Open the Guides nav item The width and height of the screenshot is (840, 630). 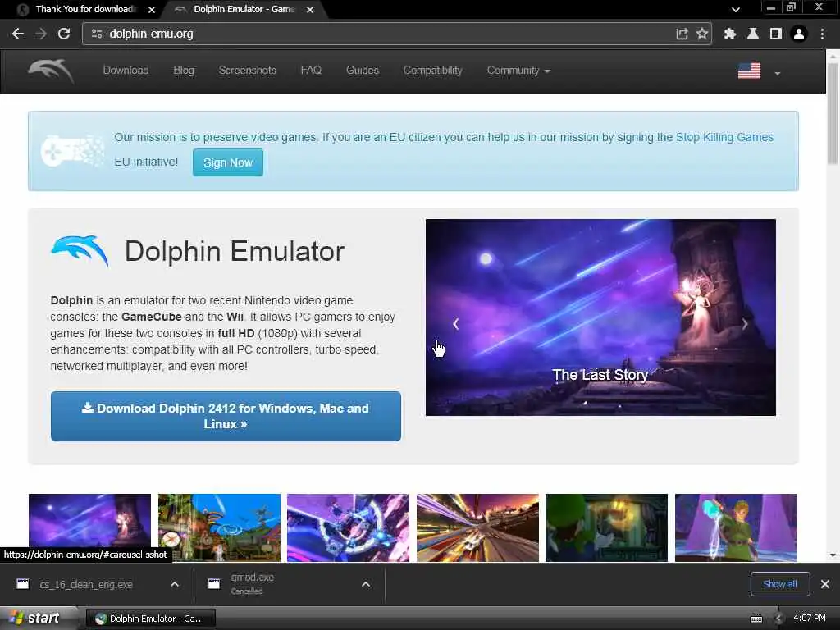pos(362,71)
